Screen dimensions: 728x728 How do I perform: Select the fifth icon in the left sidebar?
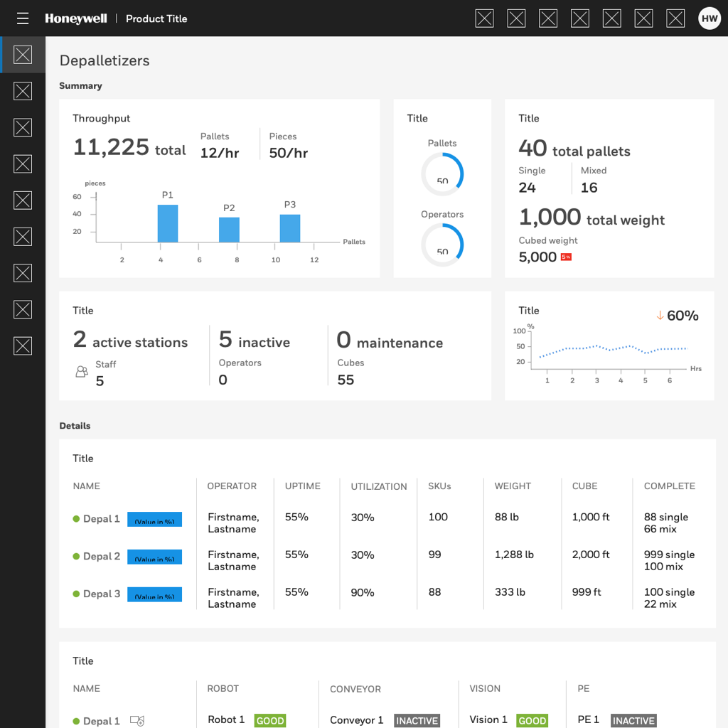point(23,200)
